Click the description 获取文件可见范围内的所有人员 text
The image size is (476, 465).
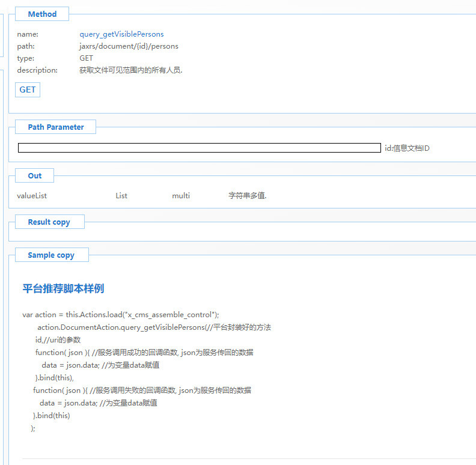131,70
